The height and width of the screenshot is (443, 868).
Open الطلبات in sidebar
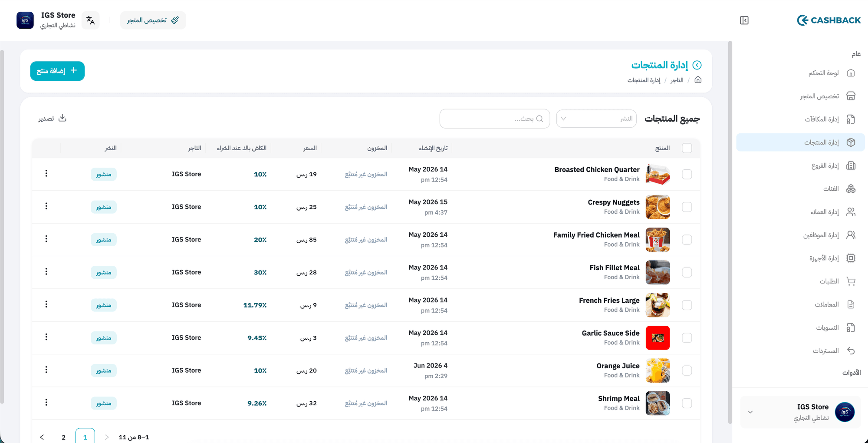coord(800,281)
